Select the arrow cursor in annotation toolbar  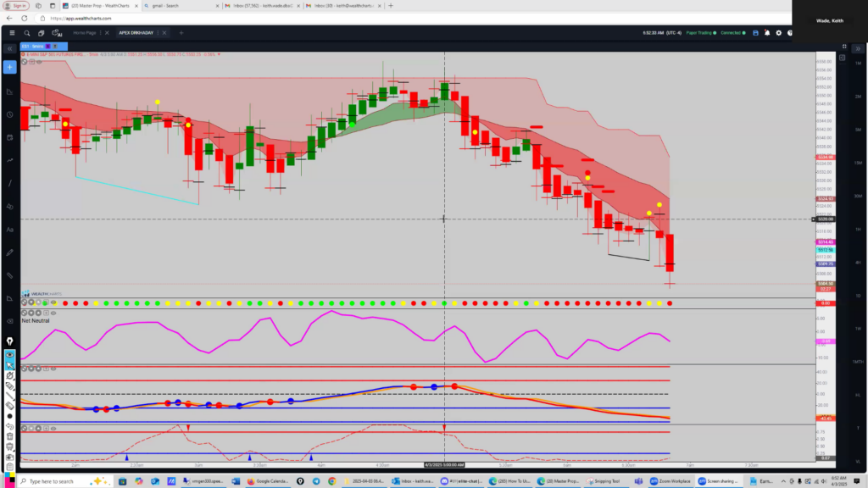point(10,365)
